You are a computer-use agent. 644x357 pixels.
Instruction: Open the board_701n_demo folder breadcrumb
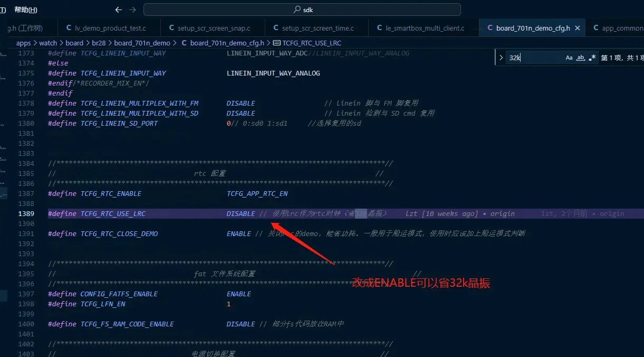coord(142,43)
